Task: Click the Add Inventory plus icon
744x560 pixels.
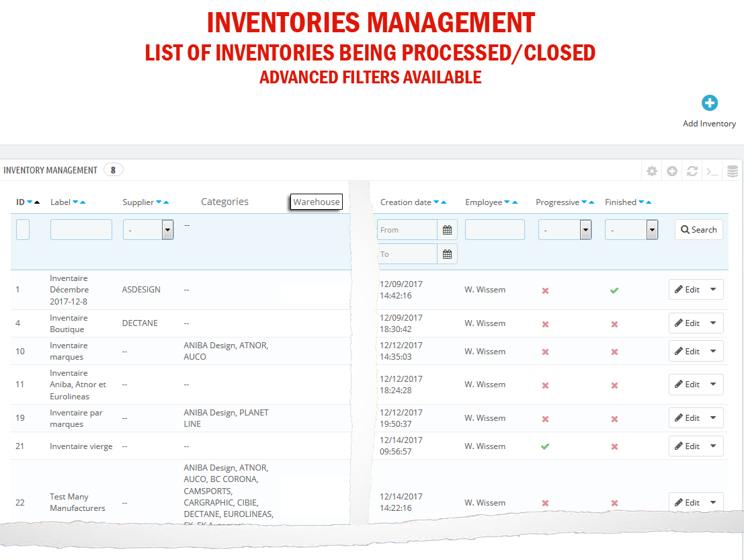Action: pyautogui.click(x=710, y=103)
